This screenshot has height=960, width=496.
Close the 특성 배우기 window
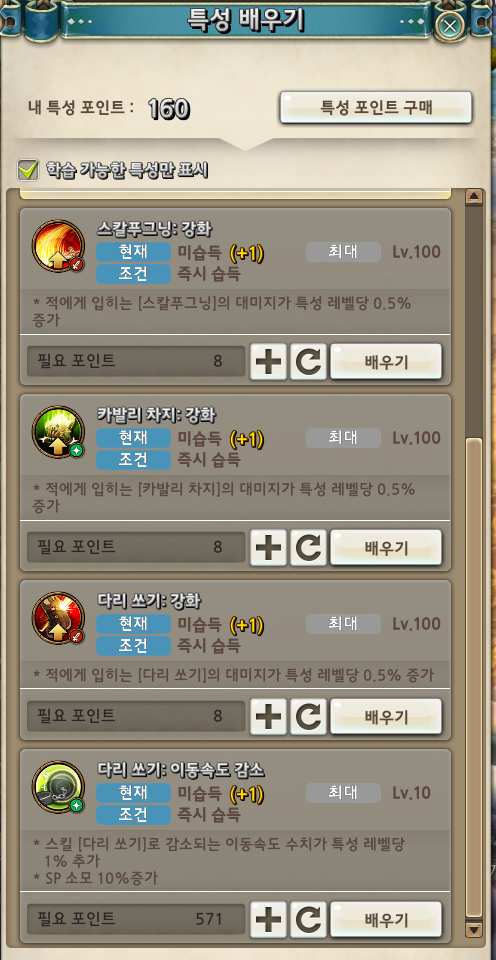(x=450, y=25)
